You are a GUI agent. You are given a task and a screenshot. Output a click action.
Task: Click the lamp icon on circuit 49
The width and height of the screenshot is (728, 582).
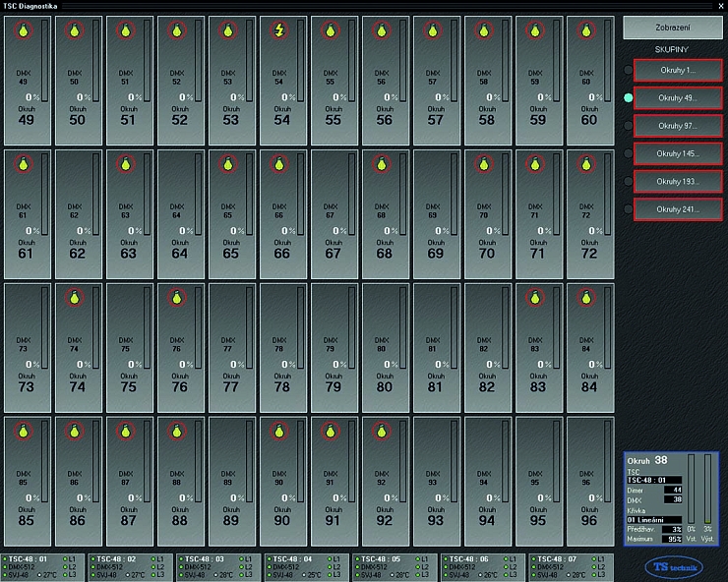click(x=23, y=30)
